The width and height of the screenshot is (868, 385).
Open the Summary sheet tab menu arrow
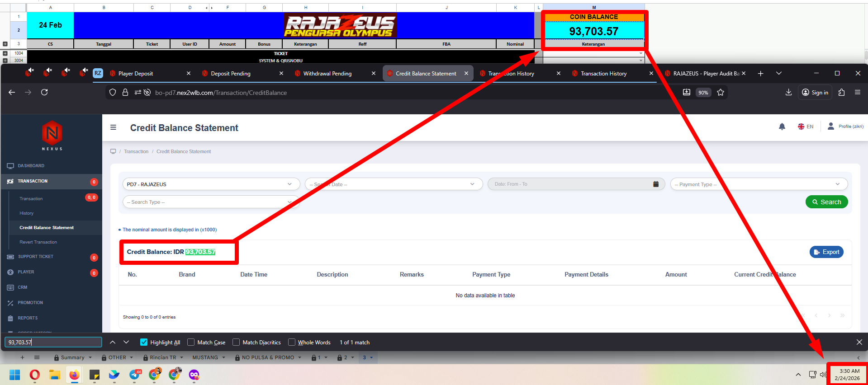90,357
